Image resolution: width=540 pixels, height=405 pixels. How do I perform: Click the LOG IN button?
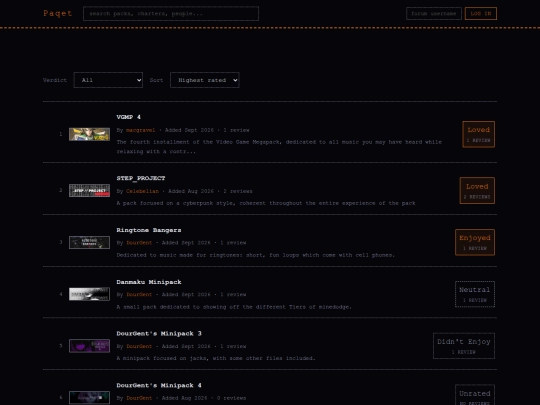(481, 14)
